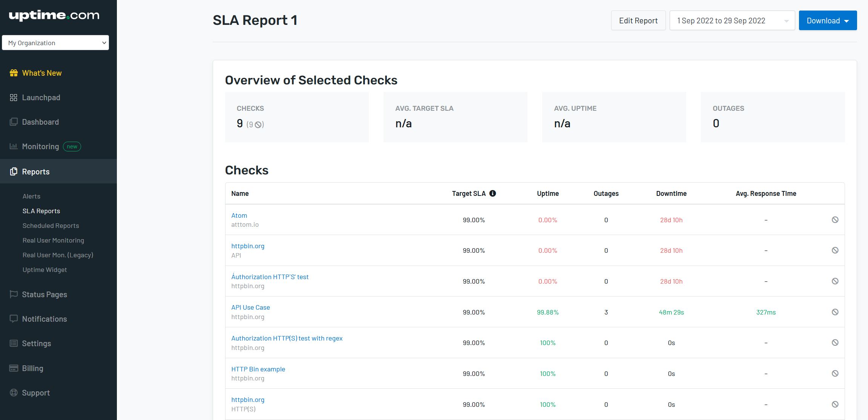Click the Billing card icon
This screenshot has width=868, height=420.
point(14,368)
